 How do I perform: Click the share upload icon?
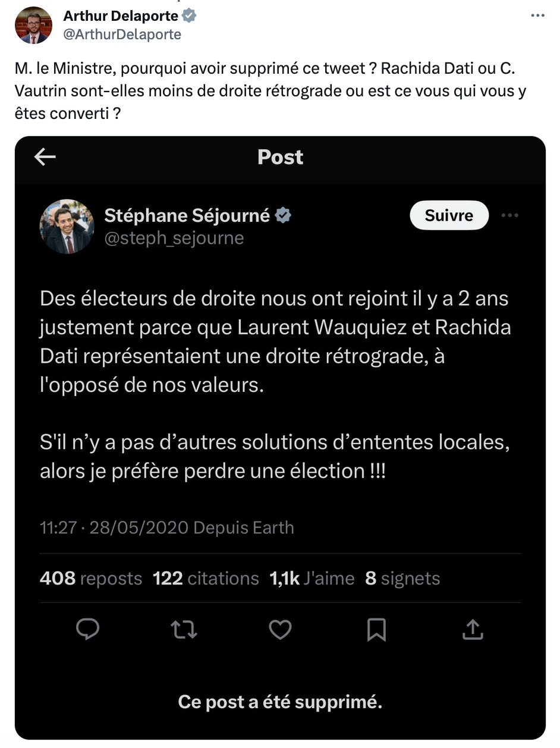[472, 630]
